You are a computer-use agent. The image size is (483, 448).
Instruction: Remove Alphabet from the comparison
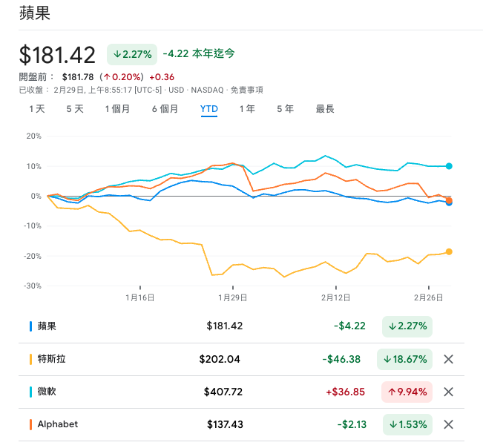coord(448,424)
